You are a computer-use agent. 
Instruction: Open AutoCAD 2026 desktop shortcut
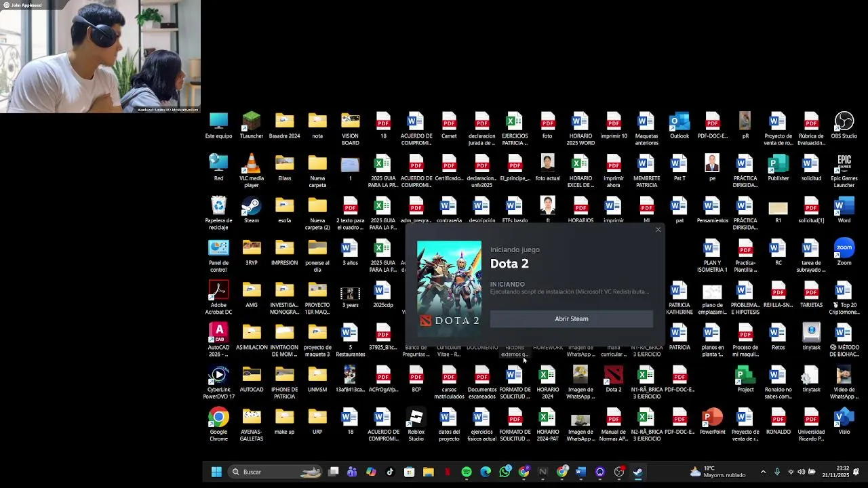(218, 340)
